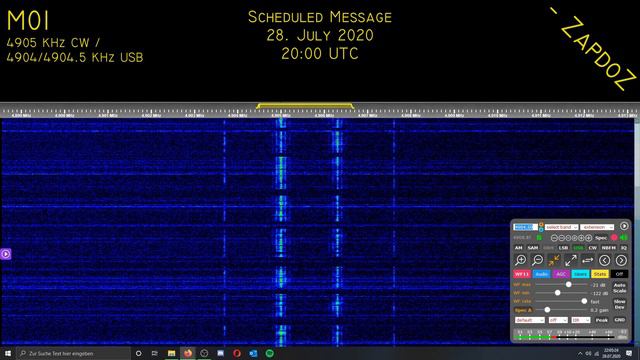This screenshot has height=360, width=640.
Task: Open Cortana circle icon on taskbar
Action: pyautogui.click(x=138, y=353)
